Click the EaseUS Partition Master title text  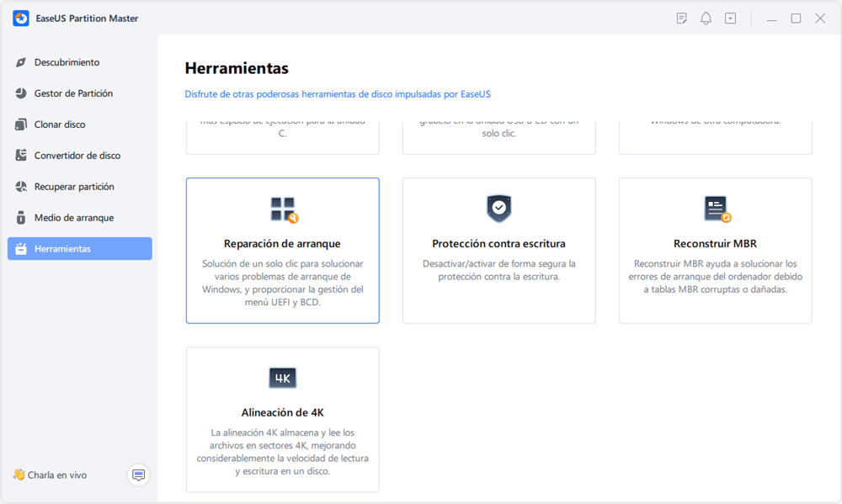87,19
